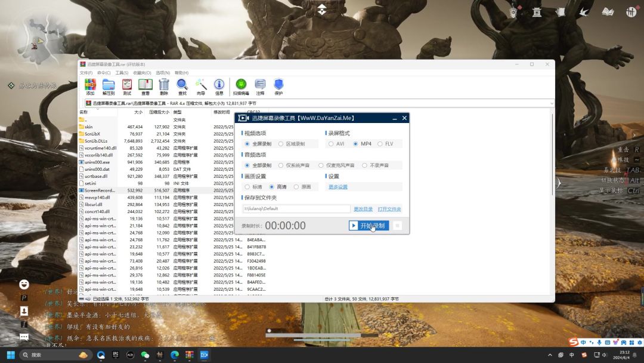Sort by the 名称 name column header
This screenshot has width=644, height=363.
[98, 112]
